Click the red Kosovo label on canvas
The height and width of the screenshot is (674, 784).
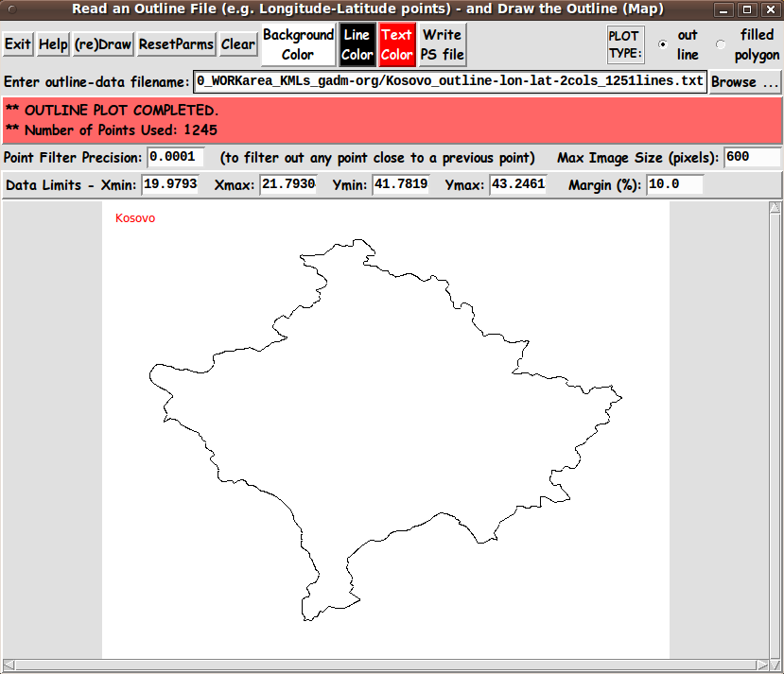point(135,218)
